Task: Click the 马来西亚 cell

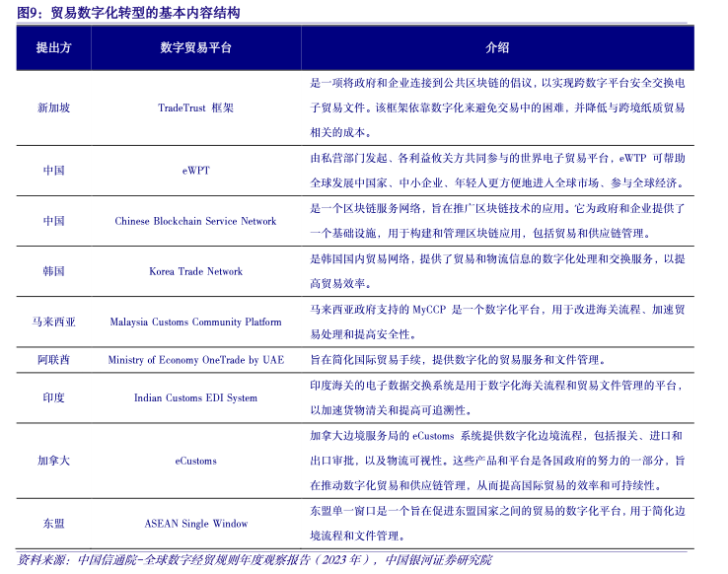Action: (53, 322)
